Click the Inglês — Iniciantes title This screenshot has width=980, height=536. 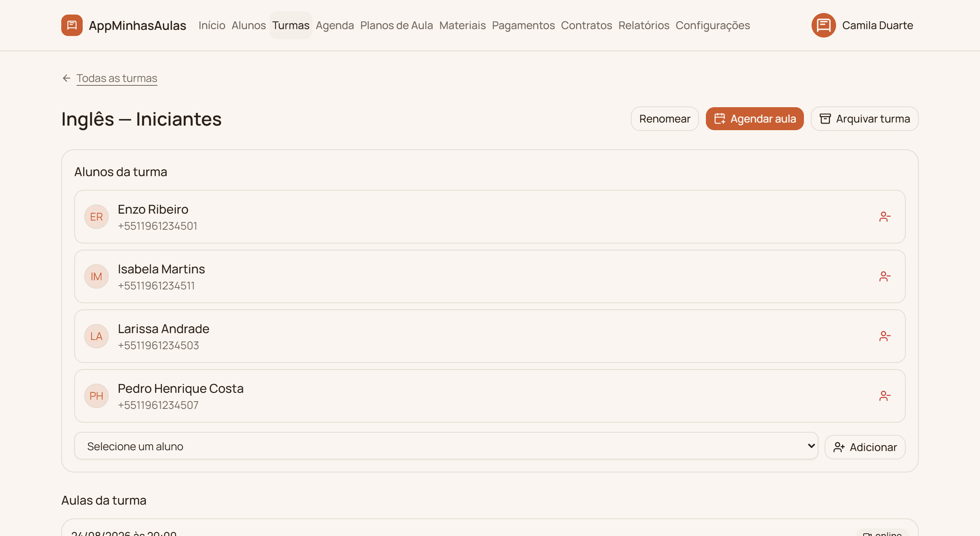[142, 119]
